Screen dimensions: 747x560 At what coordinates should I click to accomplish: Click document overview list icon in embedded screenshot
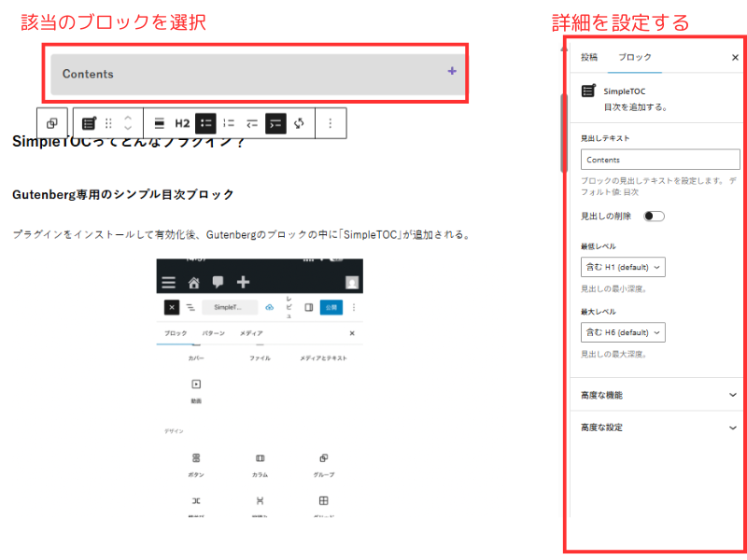[x=190, y=308]
